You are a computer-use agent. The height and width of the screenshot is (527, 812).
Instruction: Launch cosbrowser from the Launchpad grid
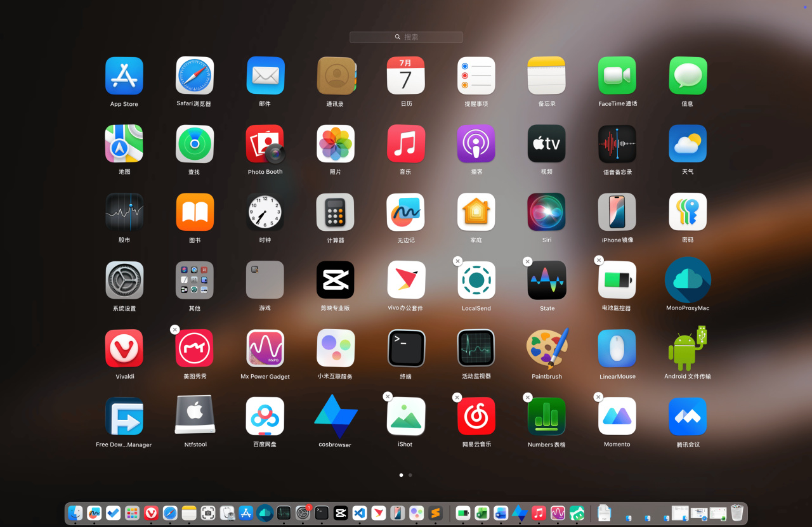[x=336, y=416]
